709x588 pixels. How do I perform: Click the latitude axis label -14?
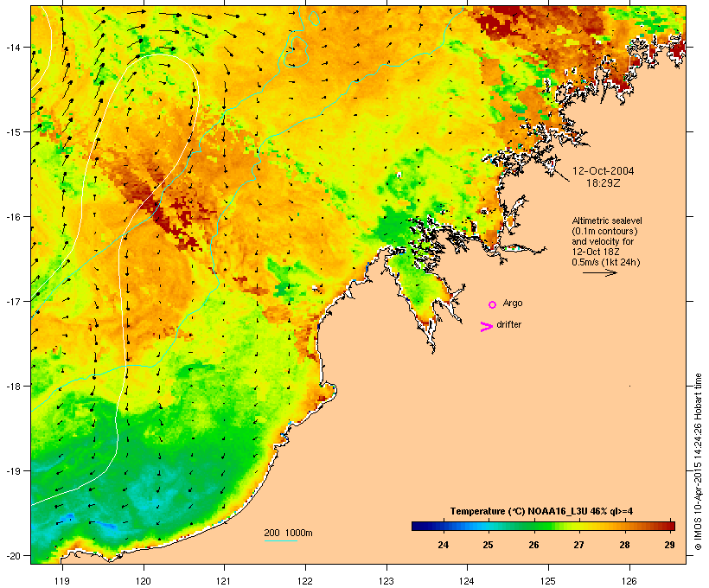point(12,47)
